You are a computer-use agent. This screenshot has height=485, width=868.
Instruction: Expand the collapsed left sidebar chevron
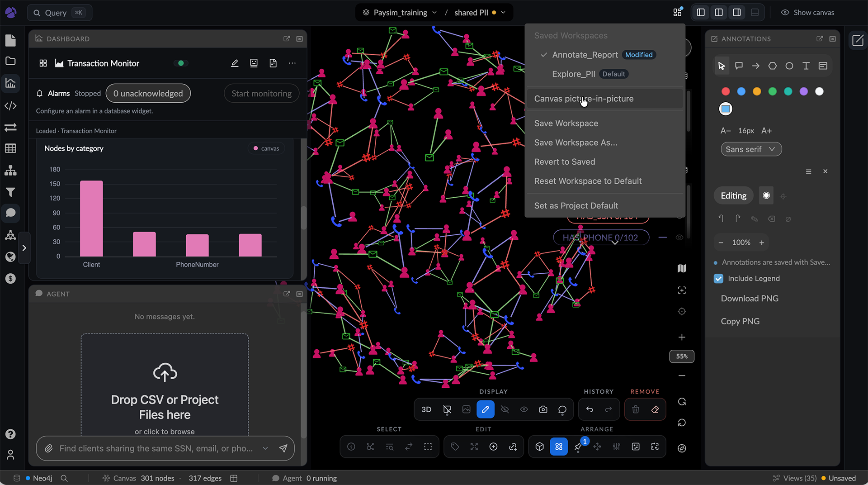pyautogui.click(x=24, y=248)
